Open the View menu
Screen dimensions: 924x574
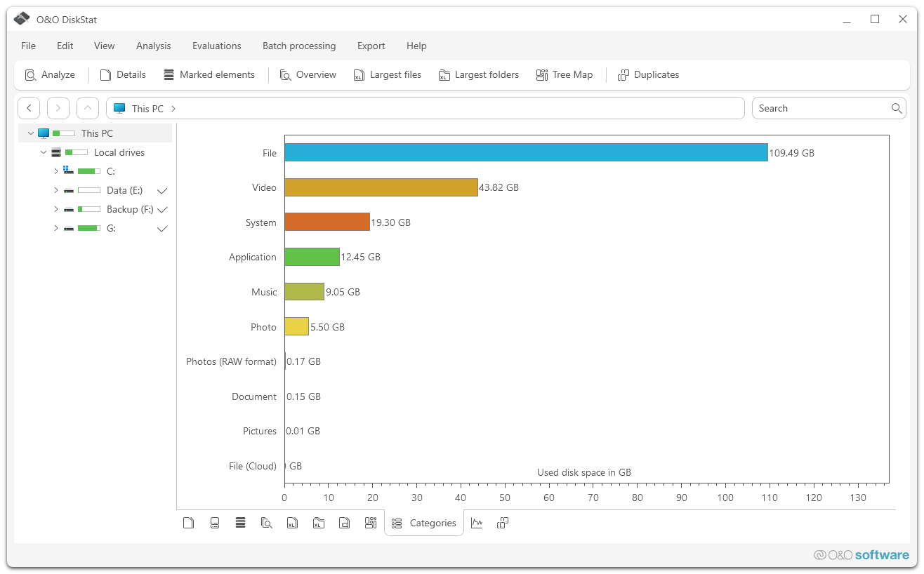(x=105, y=46)
